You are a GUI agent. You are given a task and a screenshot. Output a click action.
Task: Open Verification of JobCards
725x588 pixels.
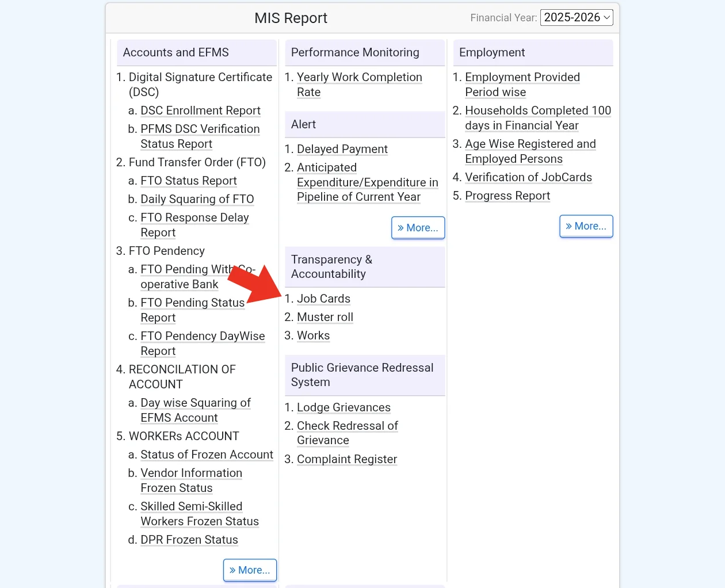(x=528, y=177)
